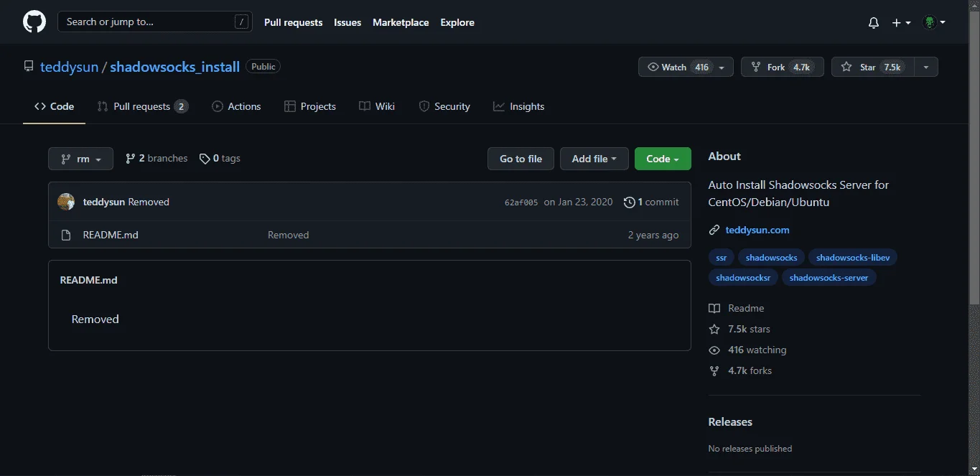Click the star icon beside 7.5k stars
This screenshot has height=476, width=980.
(x=714, y=329)
